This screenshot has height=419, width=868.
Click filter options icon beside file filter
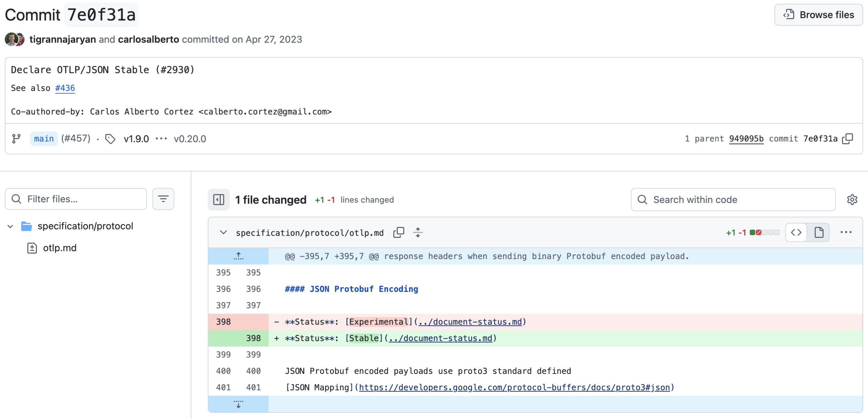pos(163,199)
